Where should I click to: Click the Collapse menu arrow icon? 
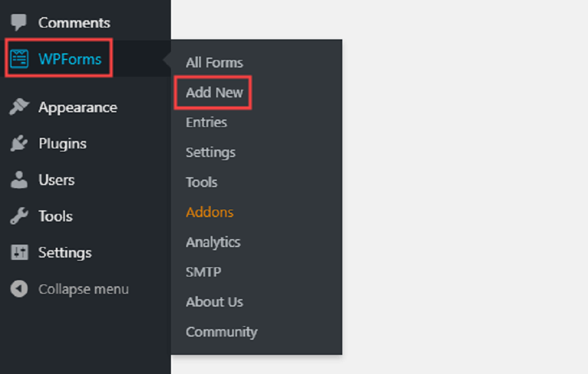[x=19, y=289]
